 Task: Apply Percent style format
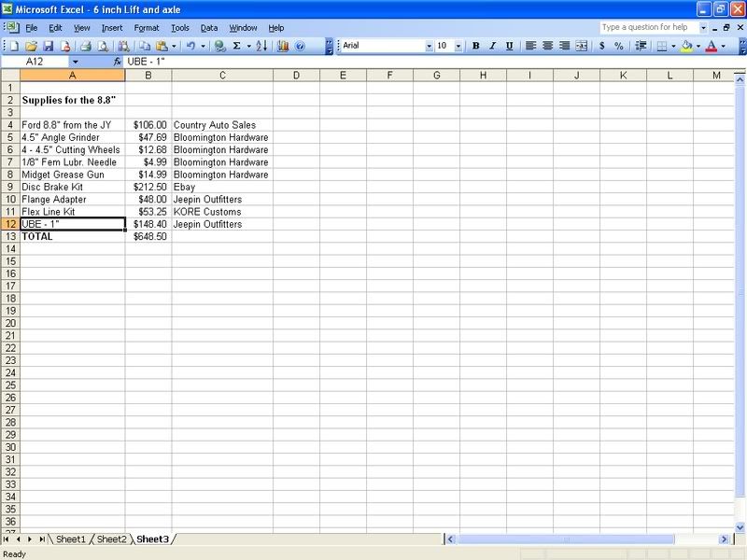coord(619,46)
